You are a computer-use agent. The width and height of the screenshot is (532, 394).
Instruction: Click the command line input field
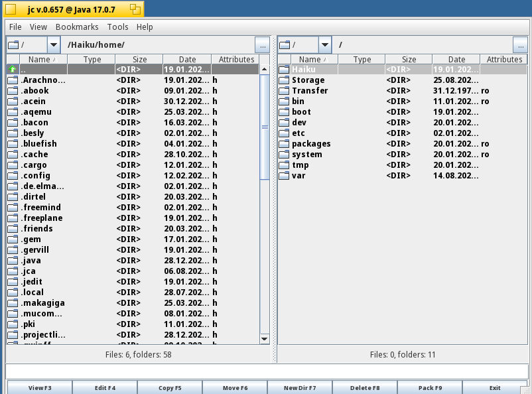pyautogui.click(x=267, y=371)
